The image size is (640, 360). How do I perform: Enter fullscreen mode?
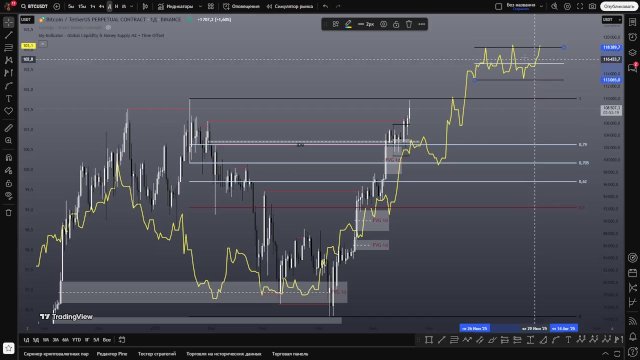(x=580, y=7)
